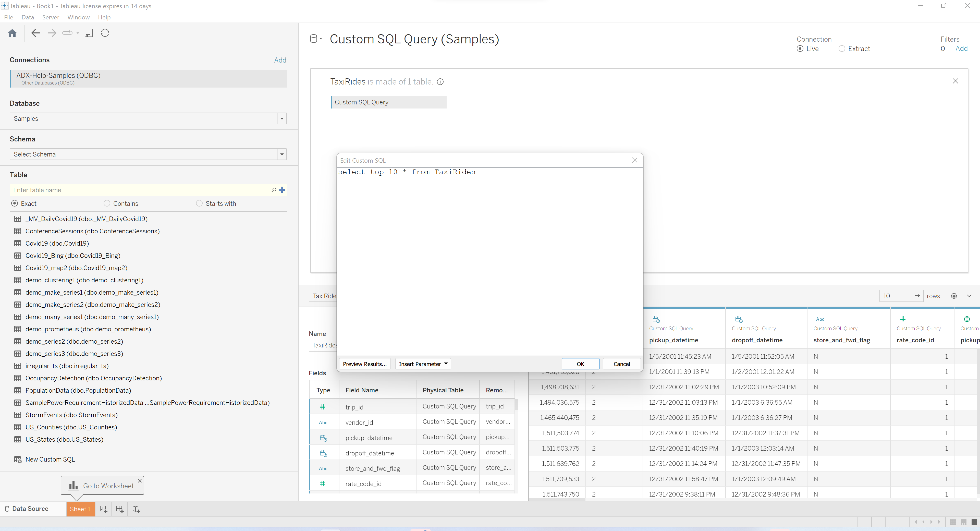Close the Edit Custom SQL dialog

[634, 160]
